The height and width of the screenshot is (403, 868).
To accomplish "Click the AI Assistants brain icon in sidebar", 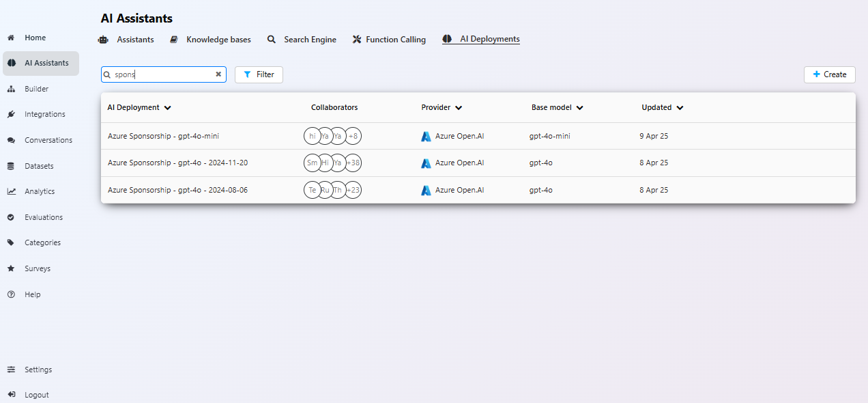I will pos(11,63).
